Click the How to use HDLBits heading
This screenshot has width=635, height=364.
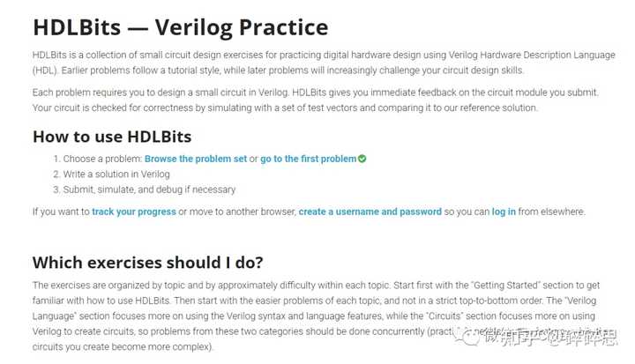tap(112, 136)
